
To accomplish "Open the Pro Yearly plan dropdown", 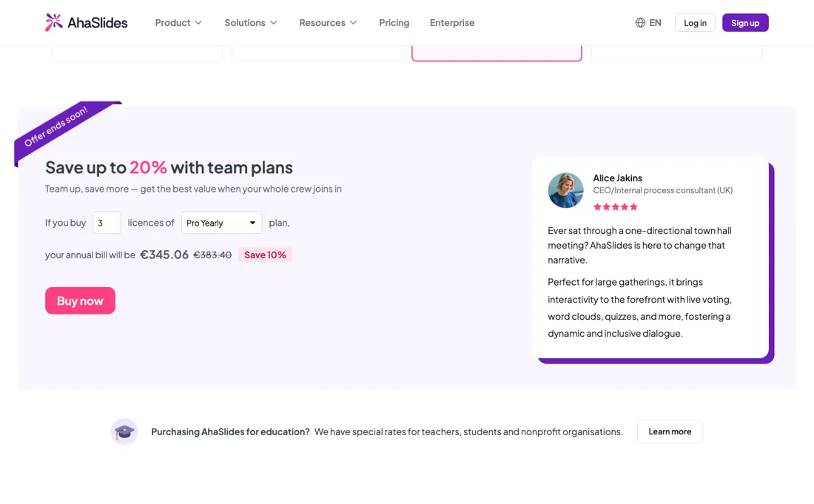I will [x=222, y=223].
